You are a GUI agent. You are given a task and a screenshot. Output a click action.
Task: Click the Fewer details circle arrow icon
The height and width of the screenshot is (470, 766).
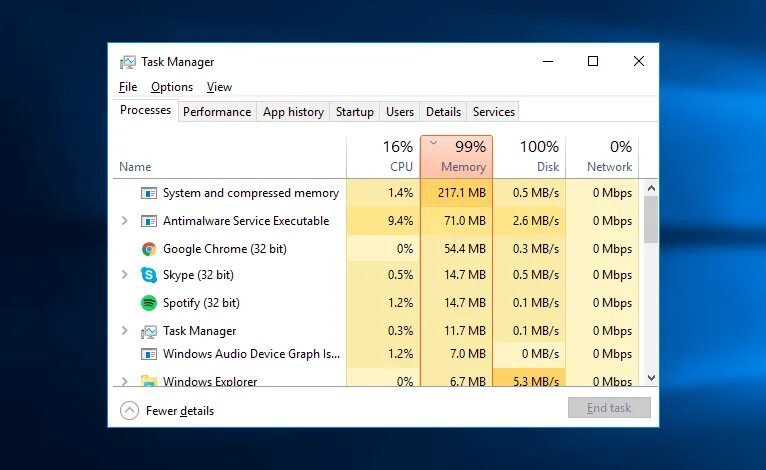point(129,411)
